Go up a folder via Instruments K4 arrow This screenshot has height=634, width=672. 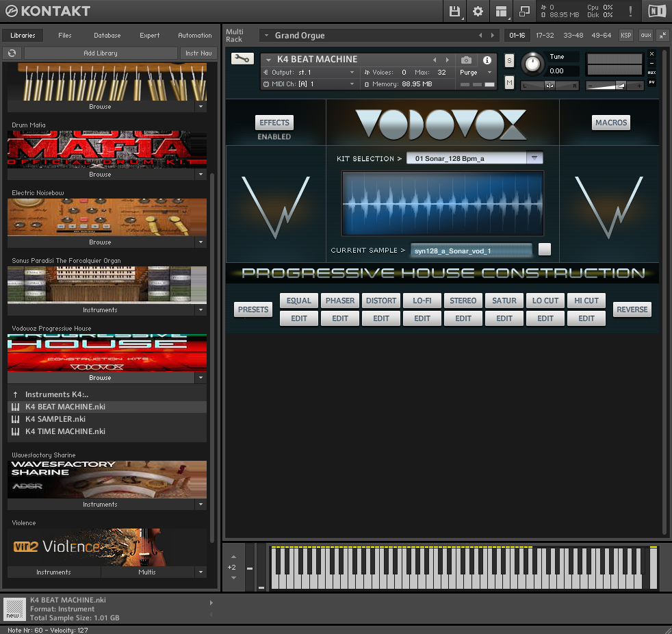point(16,394)
